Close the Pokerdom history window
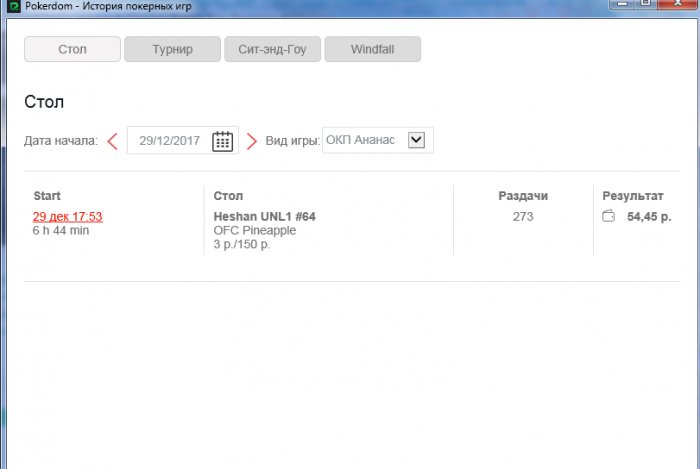 click(678, 3)
